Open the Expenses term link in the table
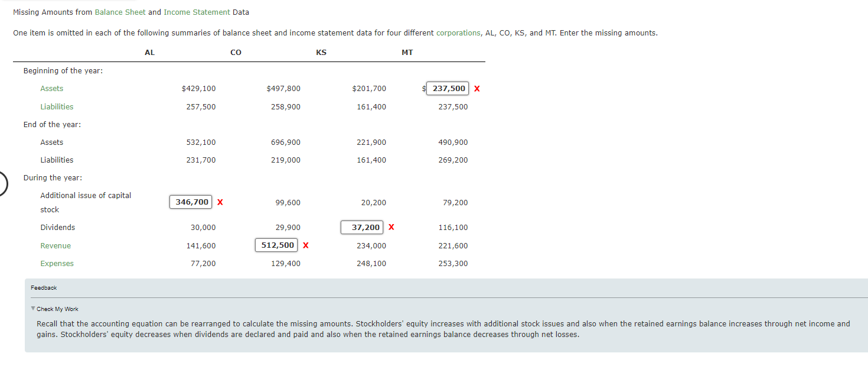This screenshot has width=868, height=366. click(x=57, y=264)
